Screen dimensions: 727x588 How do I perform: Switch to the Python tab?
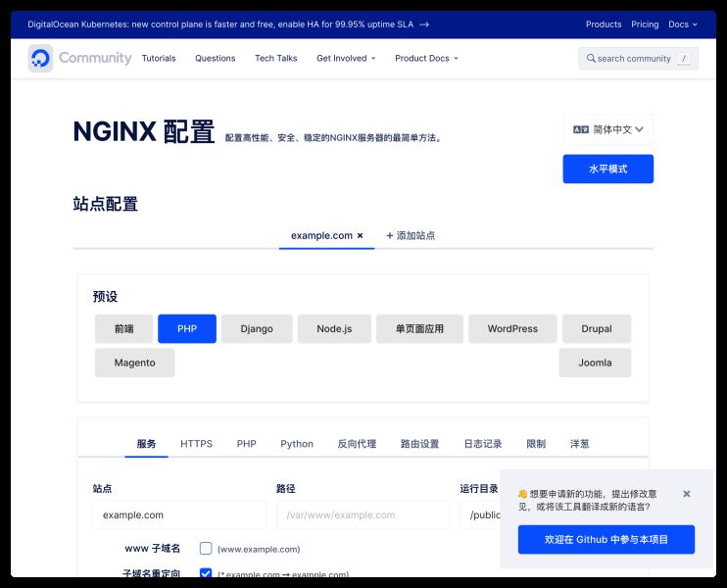point(297,444)
